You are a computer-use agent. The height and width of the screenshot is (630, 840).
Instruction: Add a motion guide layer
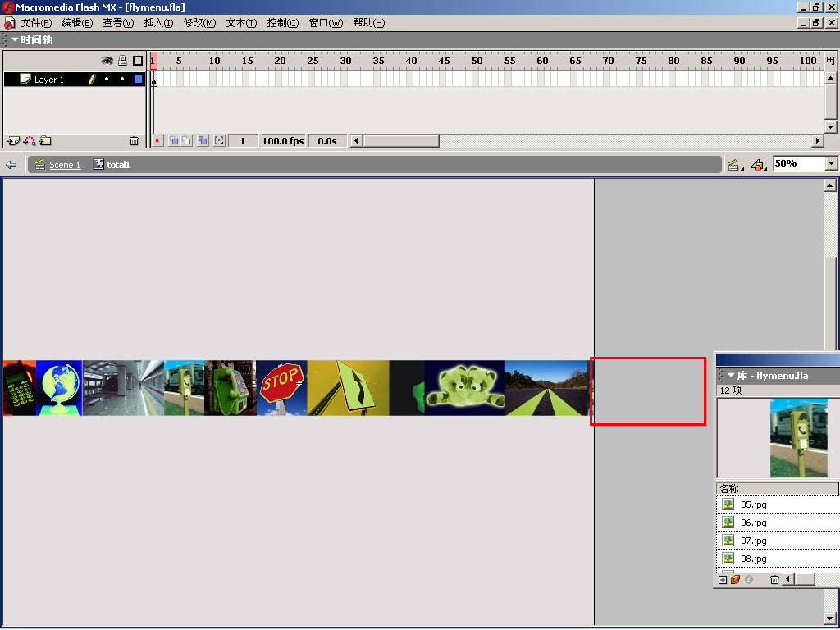pyautogui.click(x=30, y=141)
